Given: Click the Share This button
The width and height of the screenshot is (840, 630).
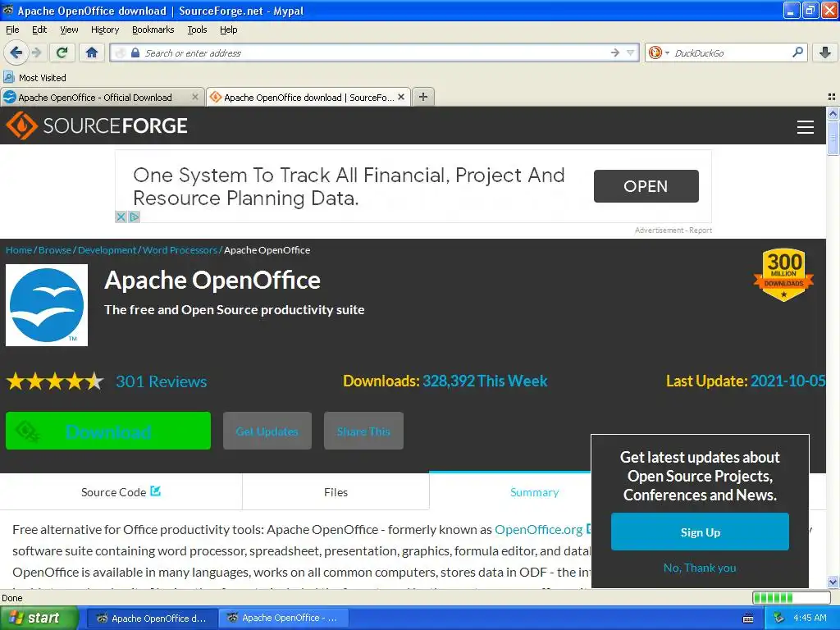Looking at the screenshot, I should pyautogui.click(x=363, y=431).
